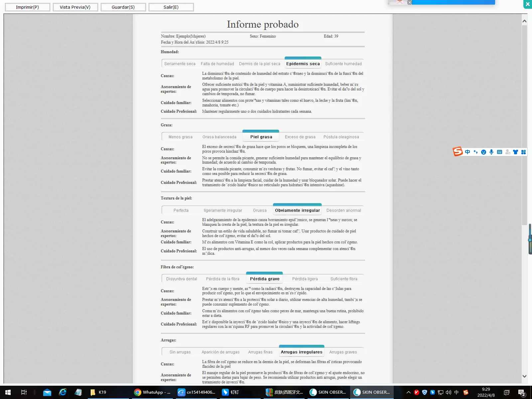
Task: Expand the Start menu
Action: tap(7, 392)
